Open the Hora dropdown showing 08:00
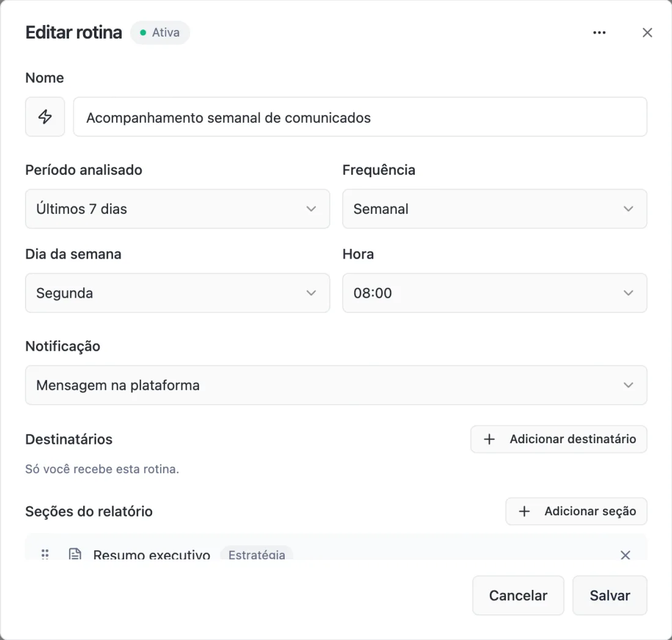Screen dimensions: 672x640 pyautogui.click(x=495, y=293)
